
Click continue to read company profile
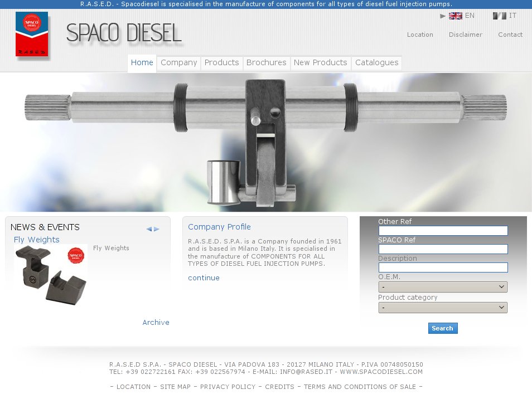pos(204,278)
